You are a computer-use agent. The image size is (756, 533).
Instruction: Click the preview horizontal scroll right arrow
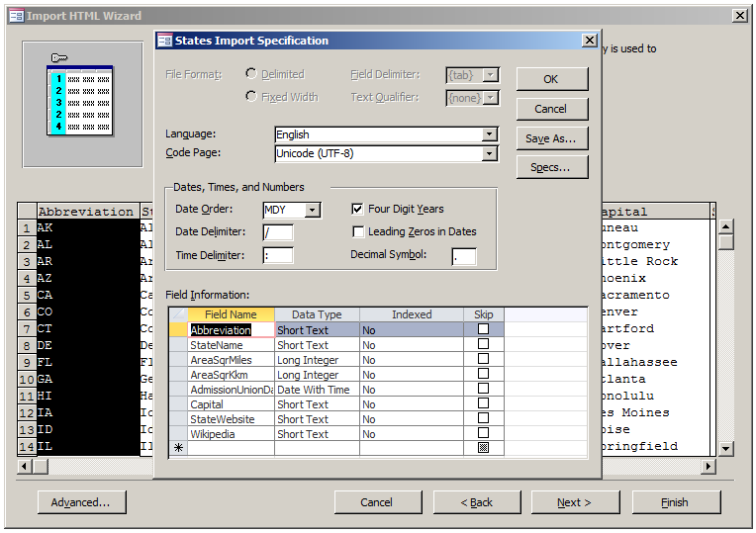coord(708,466)
